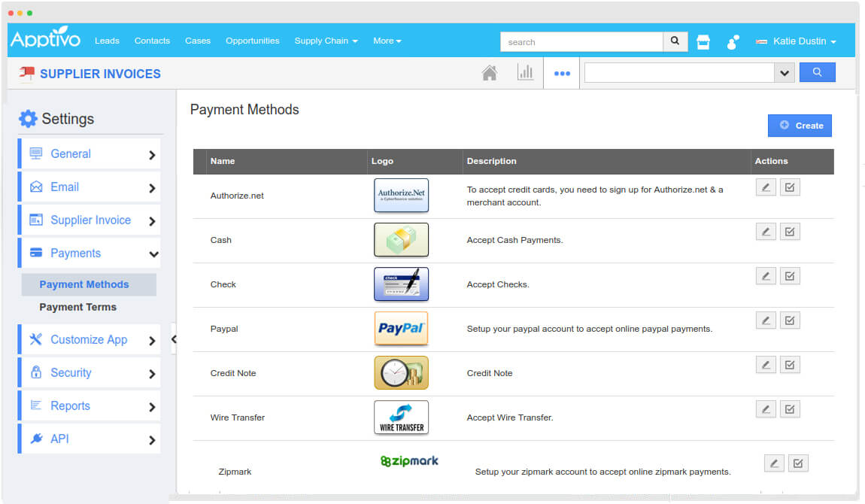The width and height of the screenshot is (865, 504).
Task: Toggle the enable checkbox for Wire Transfer
Action: coord(790,408)
